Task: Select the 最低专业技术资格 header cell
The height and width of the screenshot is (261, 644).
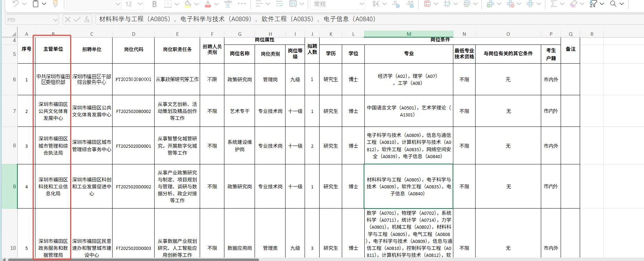Action: (x=464, y=54)
